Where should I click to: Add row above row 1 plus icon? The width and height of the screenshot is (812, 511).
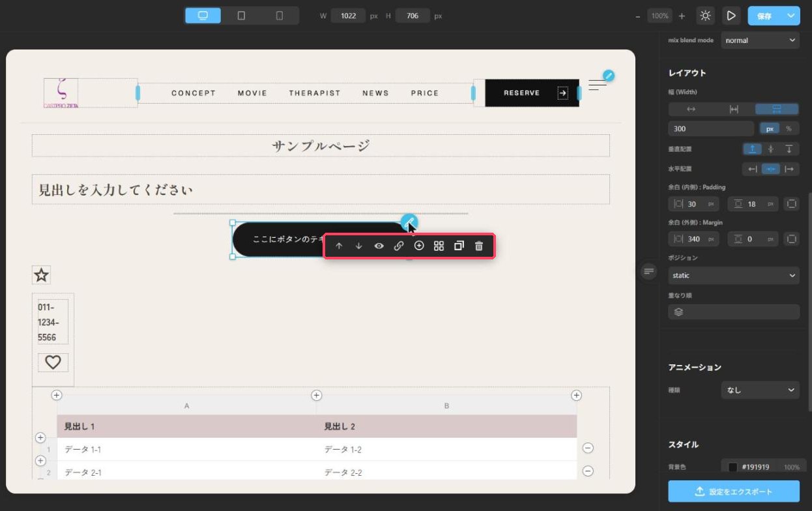click(40, 437)
